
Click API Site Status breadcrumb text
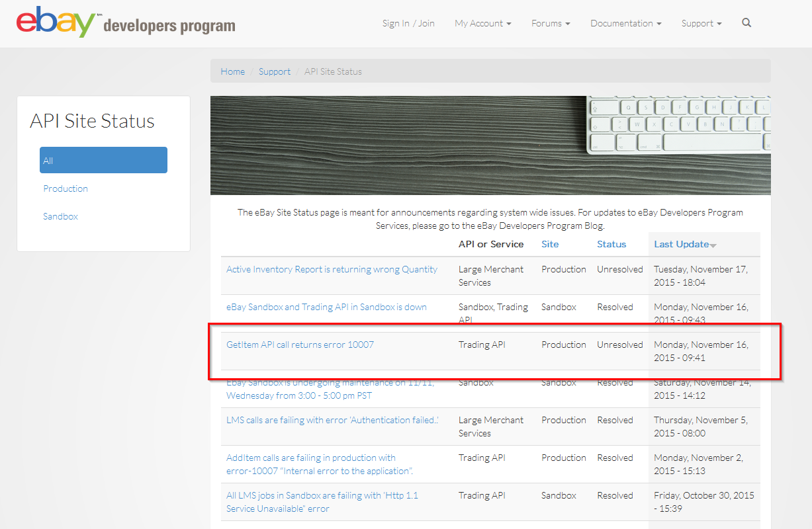click(333, 71)
